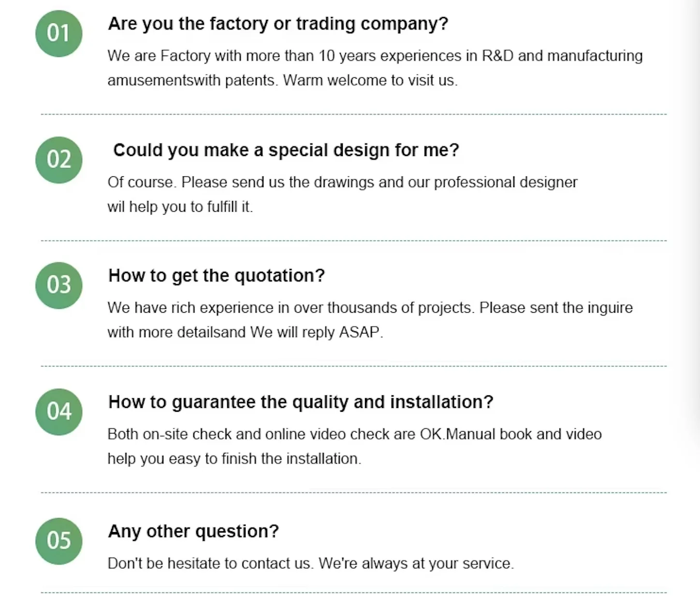
Task: Click the dashed divider below the first answer
Action: coord(353,115)
